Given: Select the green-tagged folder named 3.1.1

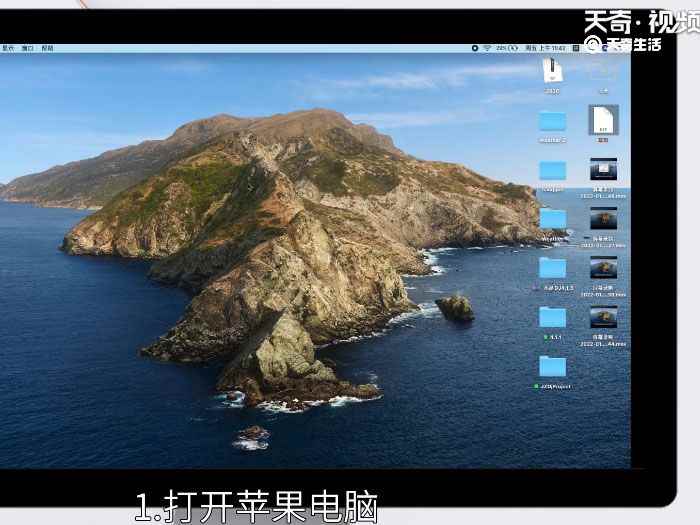Looking at the screenshot, I should click(552, 317).
